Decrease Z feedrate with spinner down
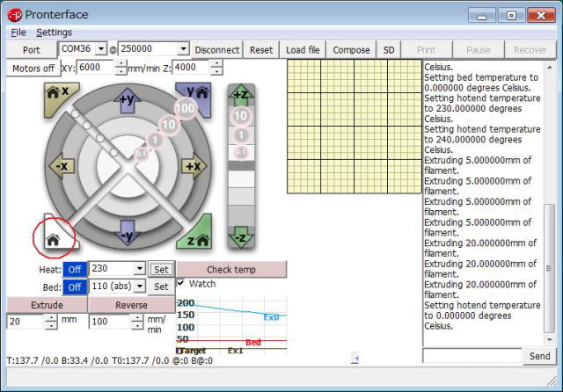Image resolution: width=563 pixels, height=392 pixels. [x=216, y=71]
